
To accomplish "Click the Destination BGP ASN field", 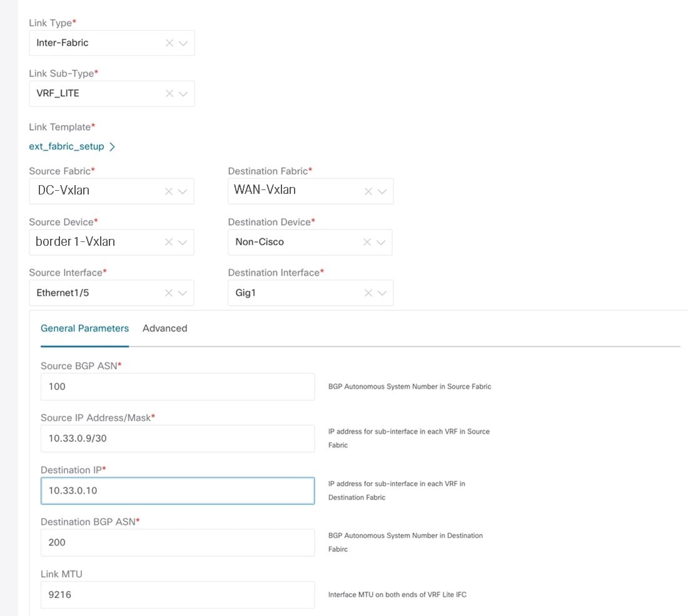I will point(178,542).
